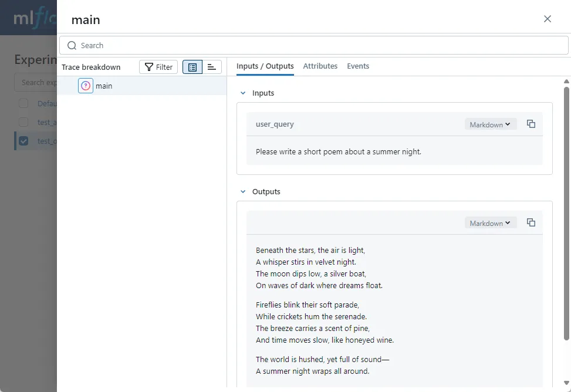Uncheck the selected test_o experiment
This screenshot has height=392, width=571.
[22, 141]
